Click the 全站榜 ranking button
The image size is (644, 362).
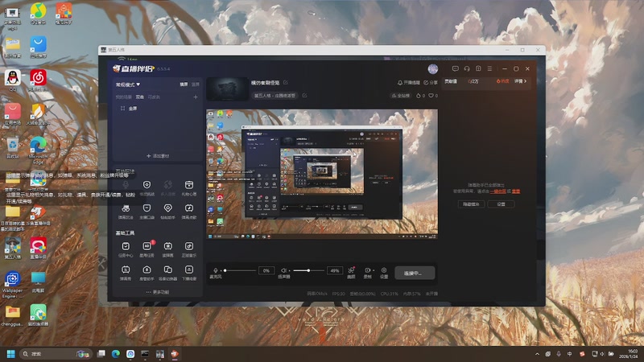[x=401, y=96]
